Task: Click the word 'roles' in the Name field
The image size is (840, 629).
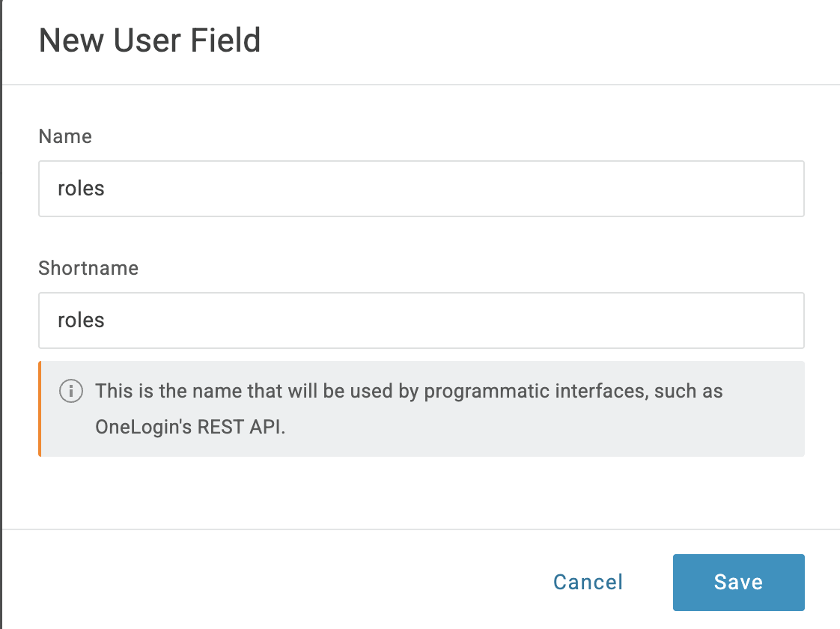Action: coord(81,189)
